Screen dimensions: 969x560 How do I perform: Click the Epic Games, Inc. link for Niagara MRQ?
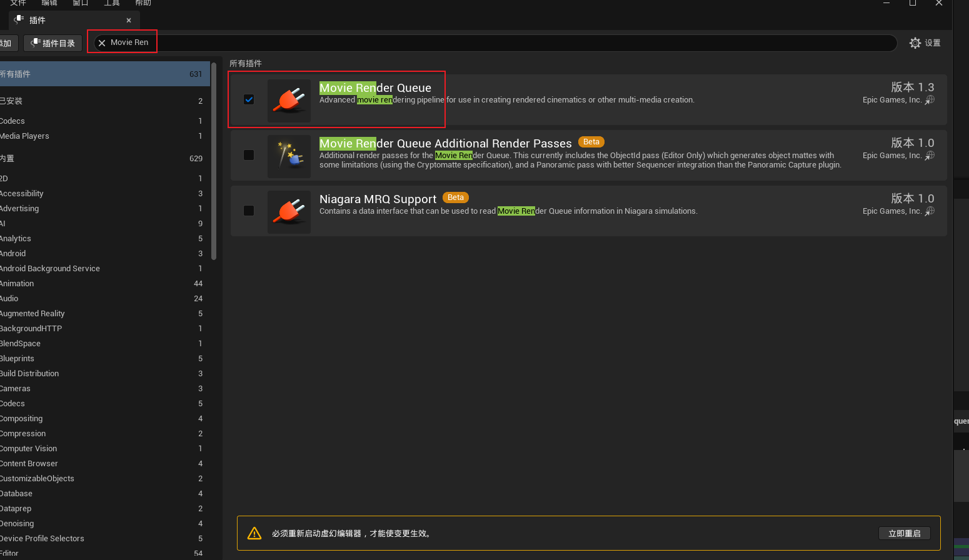point(892,211)
